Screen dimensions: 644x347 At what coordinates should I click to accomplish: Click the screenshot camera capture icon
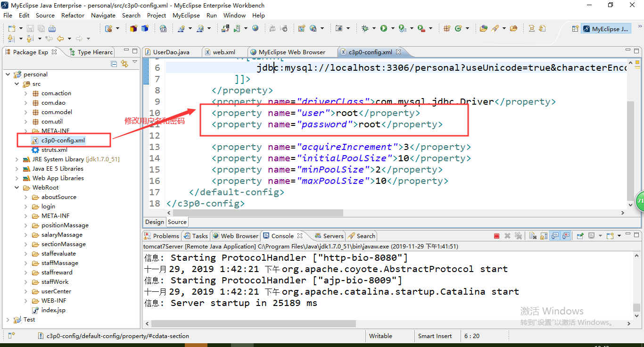(339, 28)
